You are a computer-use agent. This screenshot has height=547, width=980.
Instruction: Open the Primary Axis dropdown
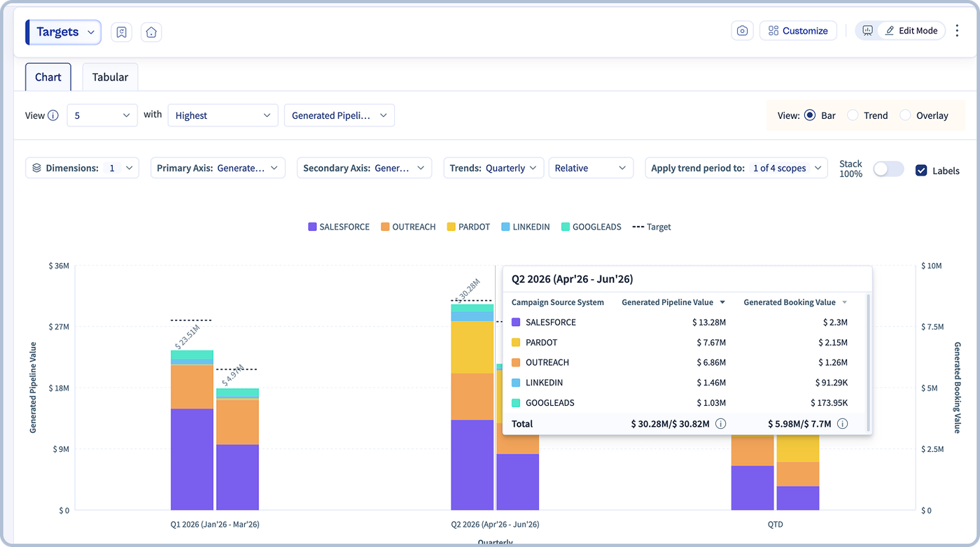(x=218, y=168)
